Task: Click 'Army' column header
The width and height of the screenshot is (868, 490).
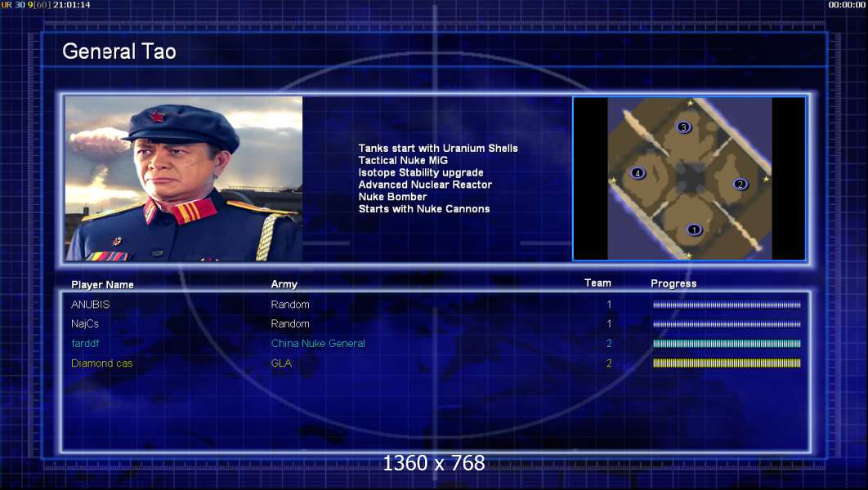Action: [284, 284]
